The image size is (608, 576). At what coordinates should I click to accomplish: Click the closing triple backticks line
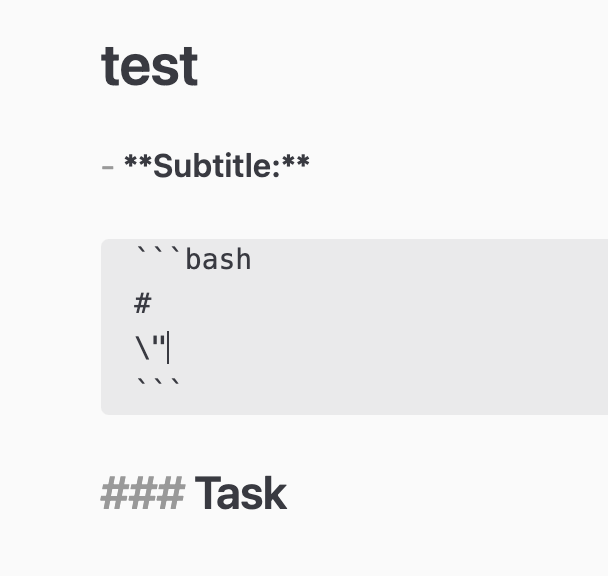coord(159,385)
